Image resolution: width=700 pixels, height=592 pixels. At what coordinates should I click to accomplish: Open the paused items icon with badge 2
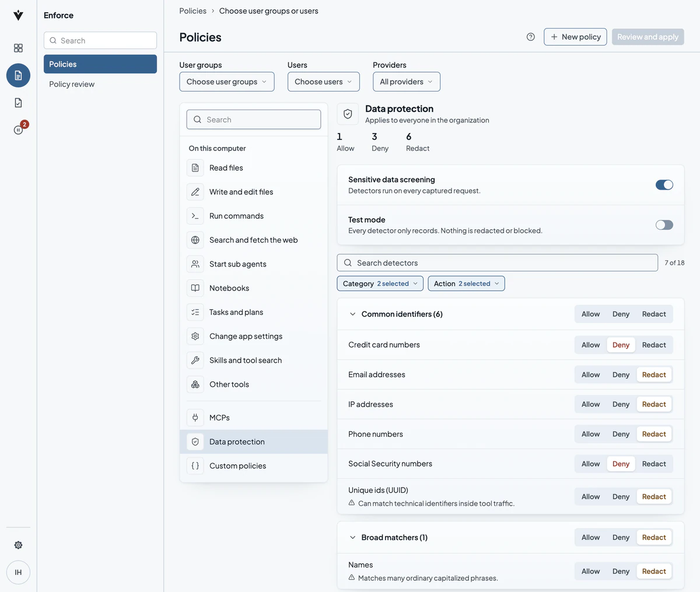[x=18, y=129]
